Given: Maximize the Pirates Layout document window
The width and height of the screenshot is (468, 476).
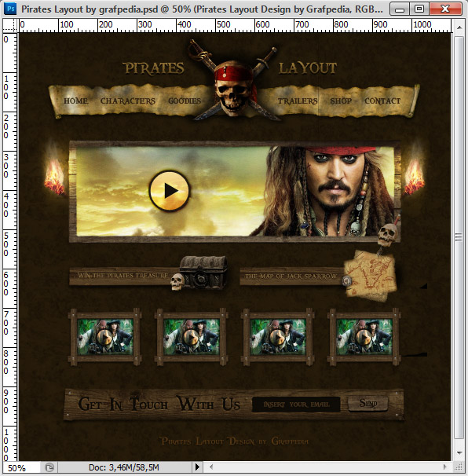Looking at the screenshot, I should [x=419, y=9].
